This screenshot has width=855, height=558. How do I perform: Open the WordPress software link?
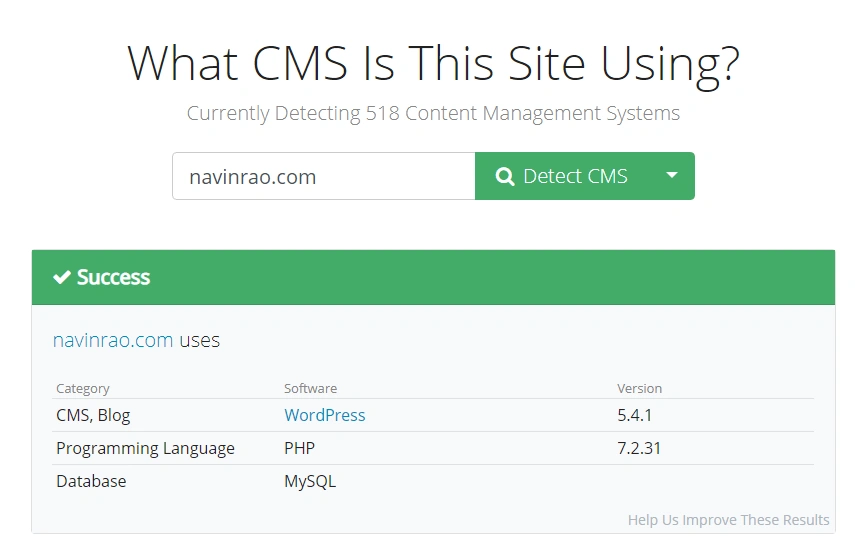pos(324,415)
